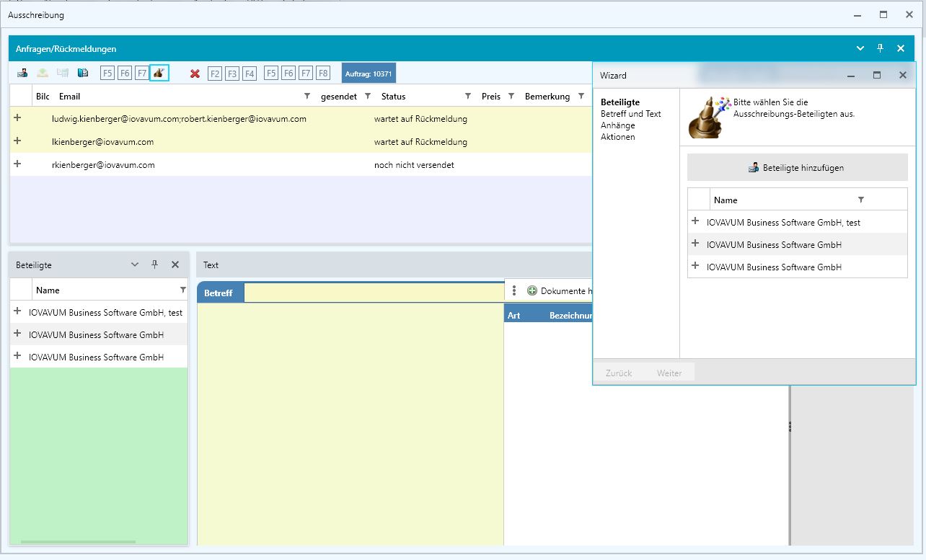The width and height of the screenshot is (926, 560).
Task: Click the Bemerkung column header
Action: tap(547, 96)
